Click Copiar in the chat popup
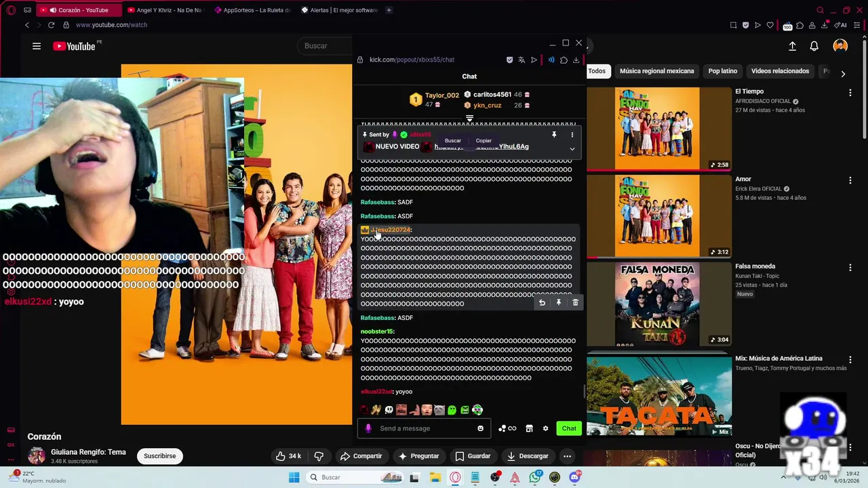 coord(484,140)
